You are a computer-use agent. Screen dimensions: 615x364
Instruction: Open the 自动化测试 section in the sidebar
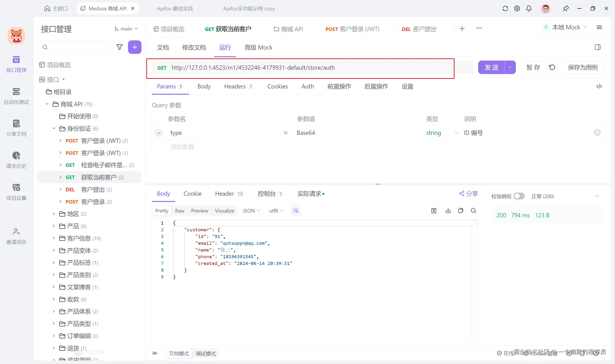(16, 96)
